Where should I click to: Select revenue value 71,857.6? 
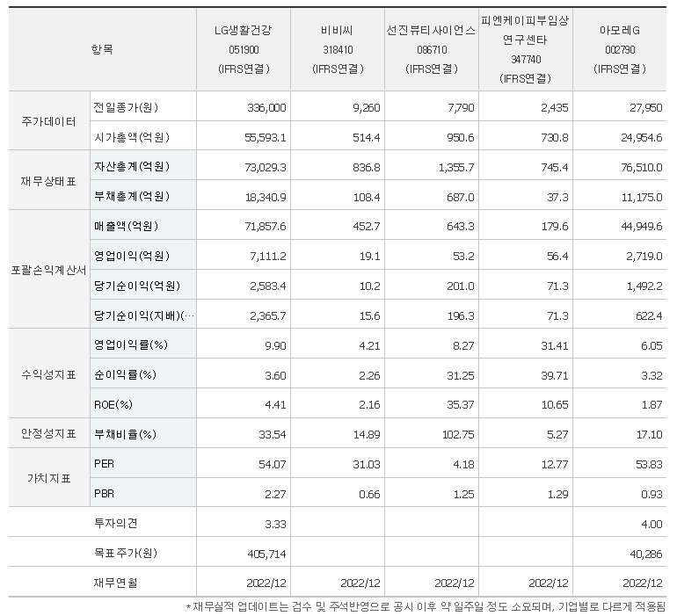266,226
